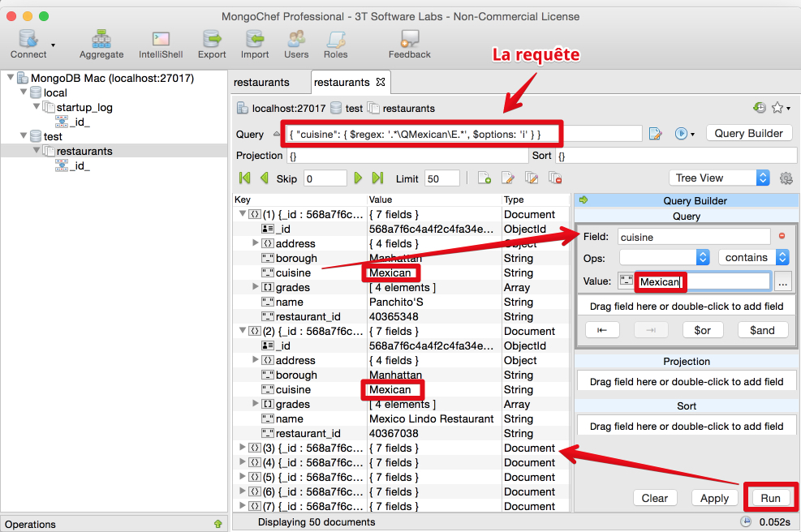This screenshot has width=801, height=532.
Task: Click the Clear button
Action: [654, 498]
